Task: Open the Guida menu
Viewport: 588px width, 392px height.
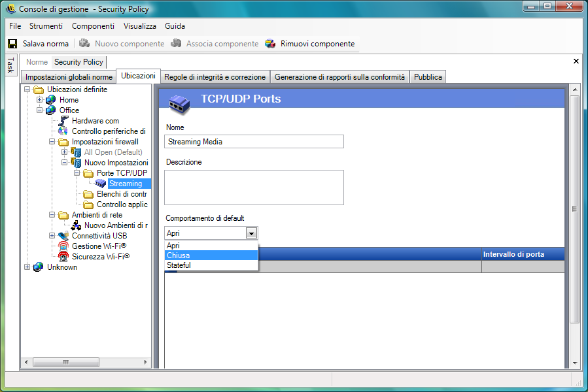Action: click(175, 26)
